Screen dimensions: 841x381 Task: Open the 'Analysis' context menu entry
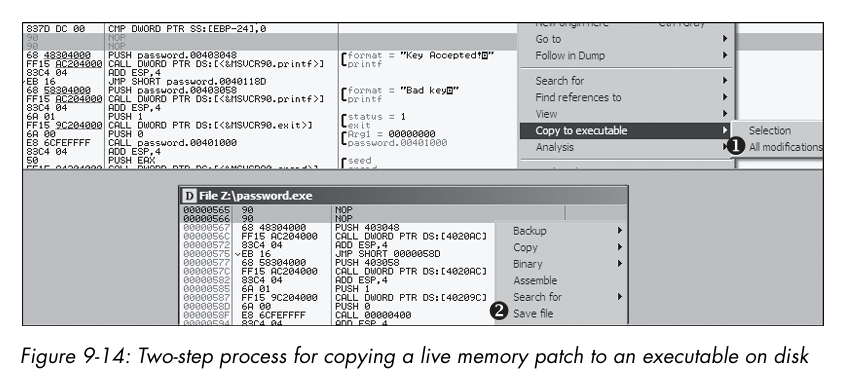554,147
